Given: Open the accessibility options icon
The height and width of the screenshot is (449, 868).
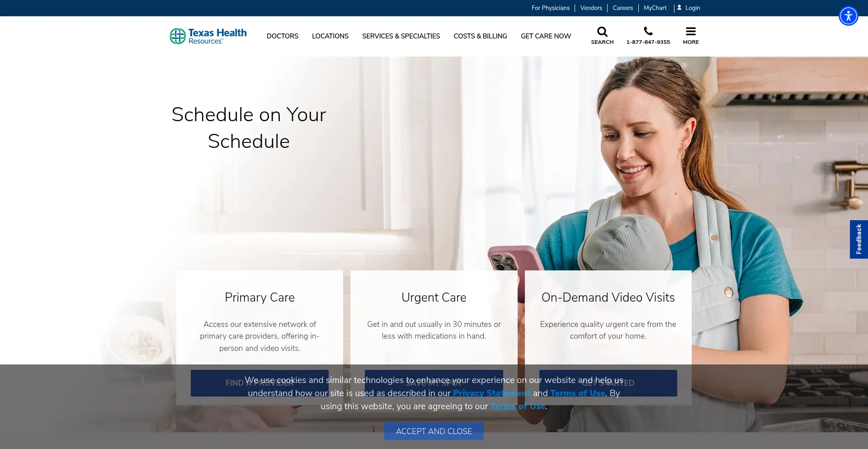Looking at the screenshot, I should pyautogui.click(x=848, y=16).
